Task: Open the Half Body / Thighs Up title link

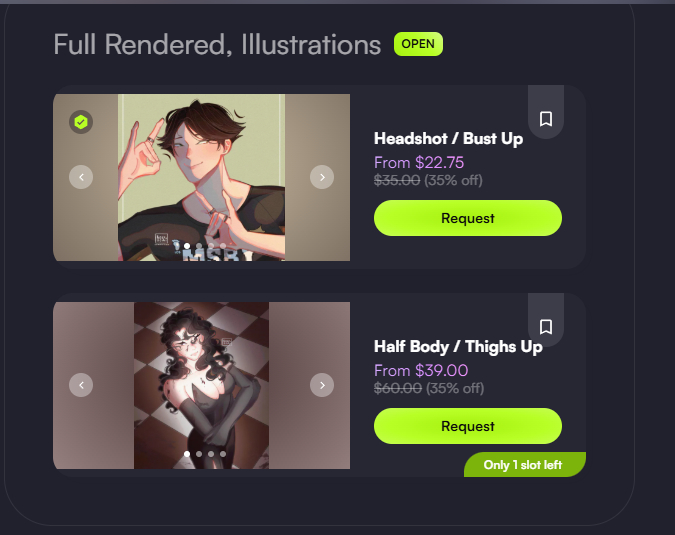Action: pyautogui.click(x=458, y=346)
